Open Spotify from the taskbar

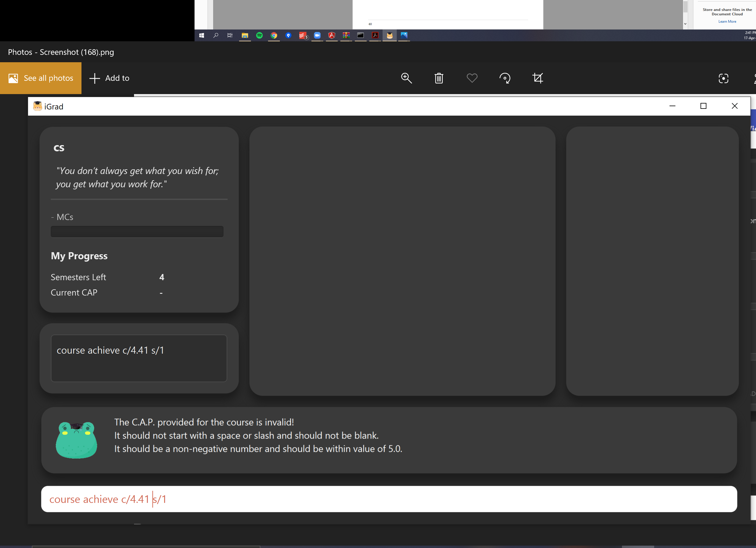pyautogui.click(x=259, y=35)
